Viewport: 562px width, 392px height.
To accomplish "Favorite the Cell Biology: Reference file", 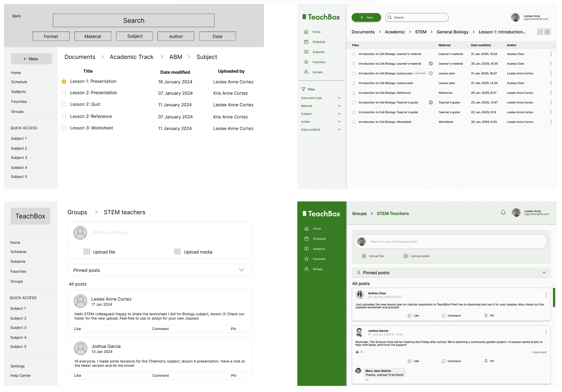I will [354, 93].
